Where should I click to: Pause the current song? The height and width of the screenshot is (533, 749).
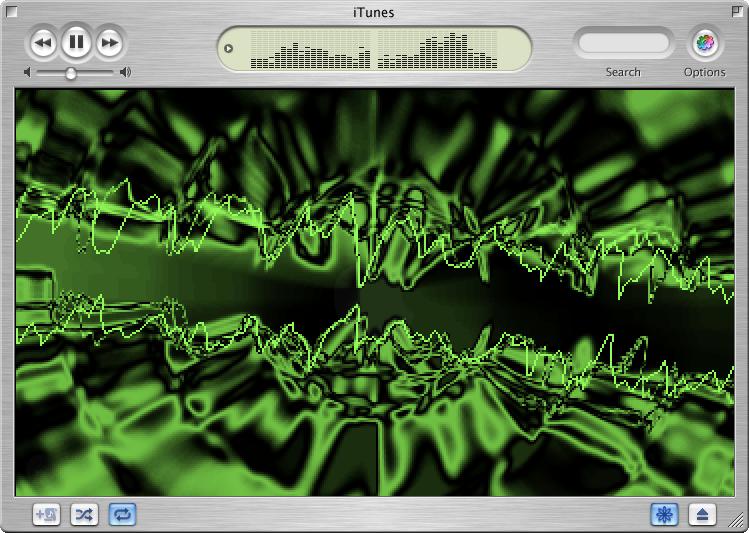click(76, 42)
